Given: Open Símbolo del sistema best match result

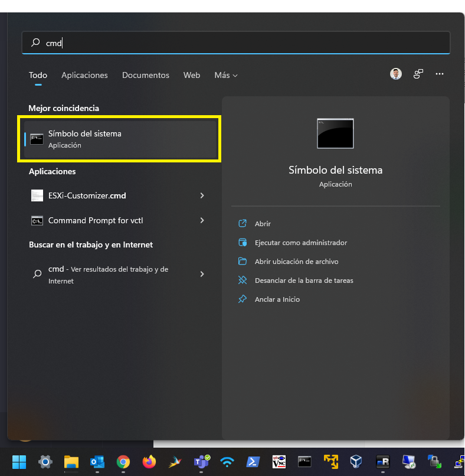Looking at the screenshot, I should [x=120, y=139].
